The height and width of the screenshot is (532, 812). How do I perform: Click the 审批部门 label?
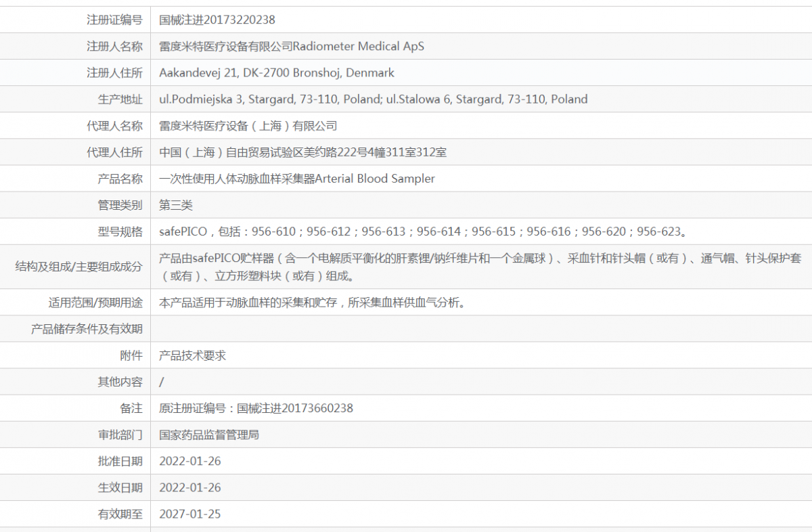coord(120,435)
